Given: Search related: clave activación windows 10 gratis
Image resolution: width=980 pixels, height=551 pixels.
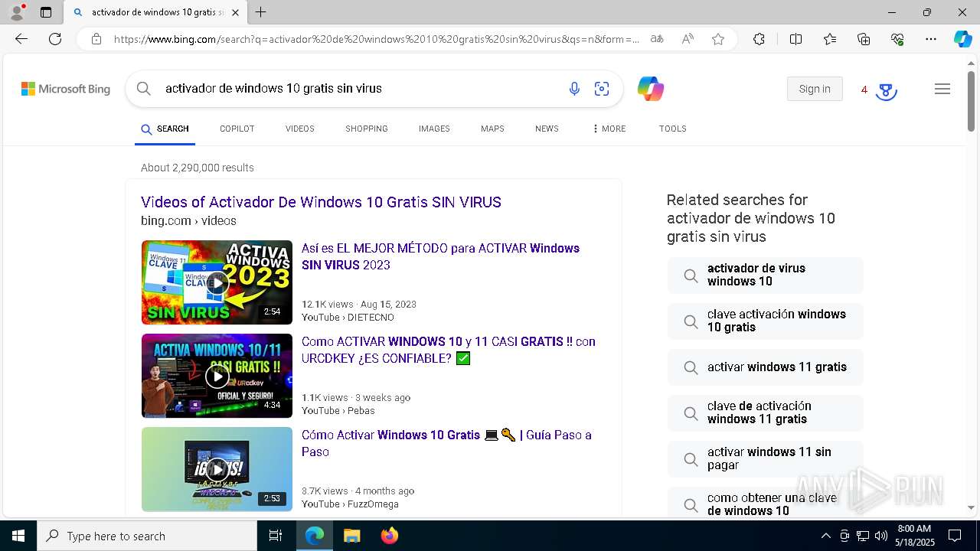Looking at the screenshot, I should coord(765,321).
